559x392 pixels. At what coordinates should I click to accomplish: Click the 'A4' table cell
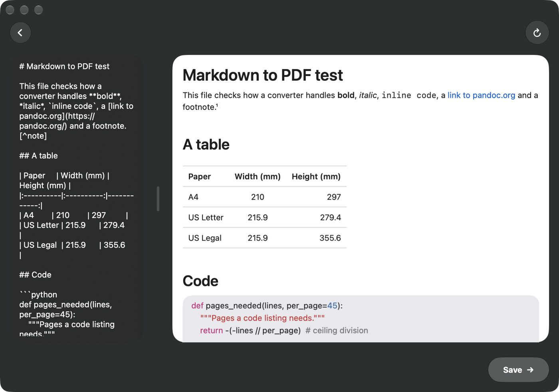click(194, 197)
